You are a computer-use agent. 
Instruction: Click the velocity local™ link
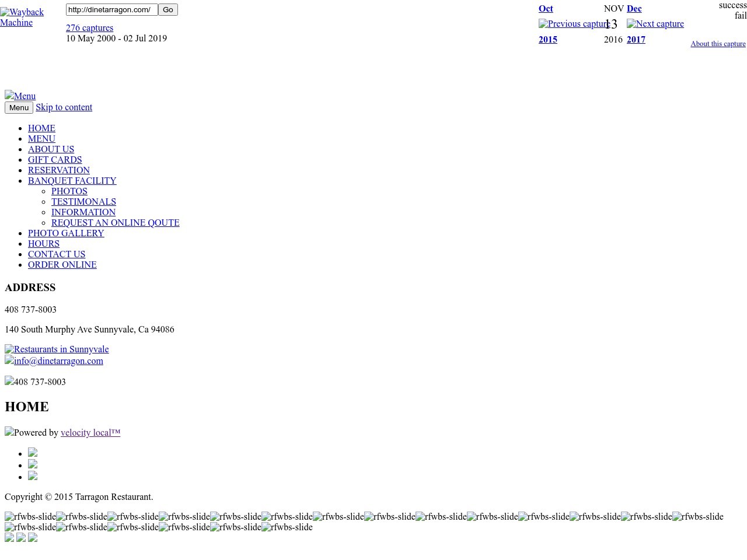[90, 433]
